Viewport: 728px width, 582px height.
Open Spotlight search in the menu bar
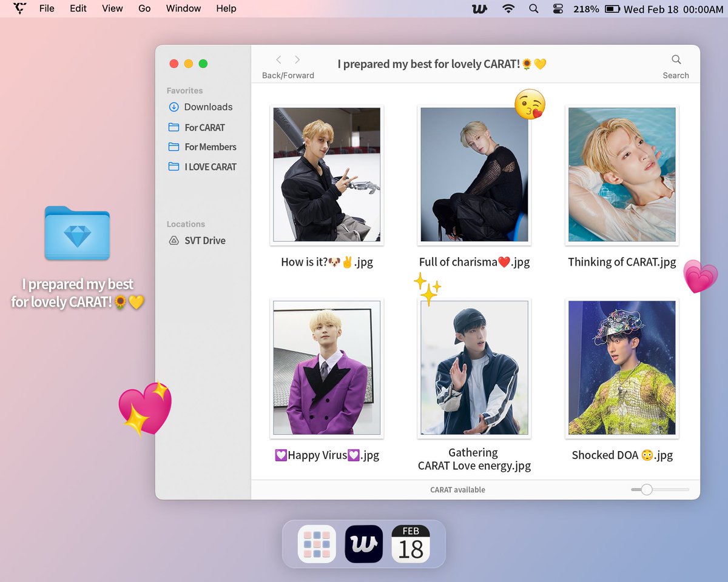tap(533, 8)
